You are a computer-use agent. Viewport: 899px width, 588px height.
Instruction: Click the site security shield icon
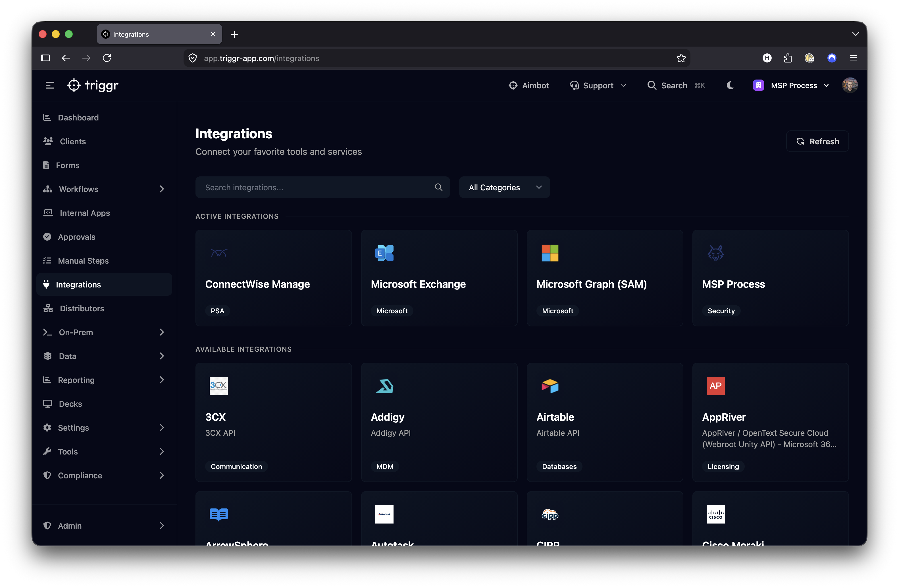point(193,58)
